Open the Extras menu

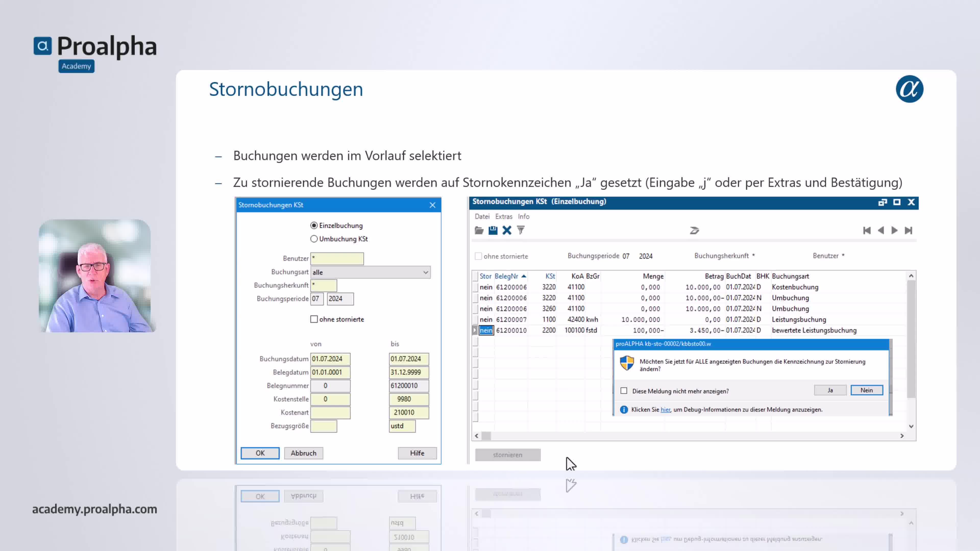(504, 216)
